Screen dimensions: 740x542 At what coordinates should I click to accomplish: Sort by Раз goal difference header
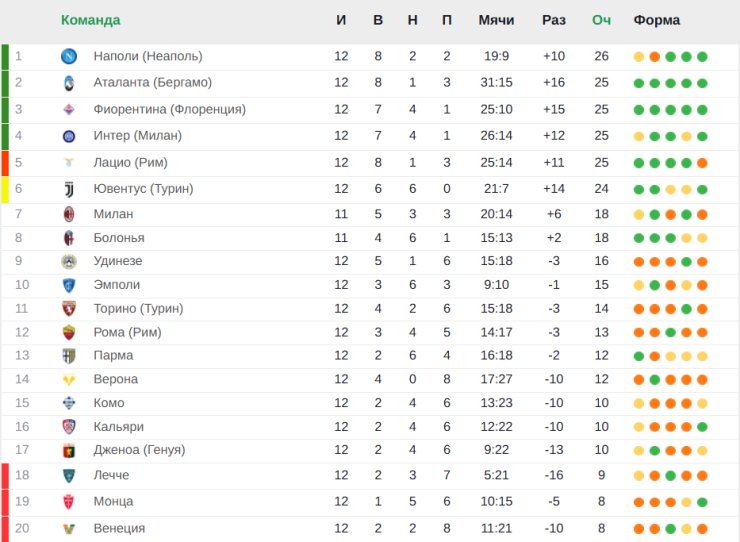tap(553, 20)
